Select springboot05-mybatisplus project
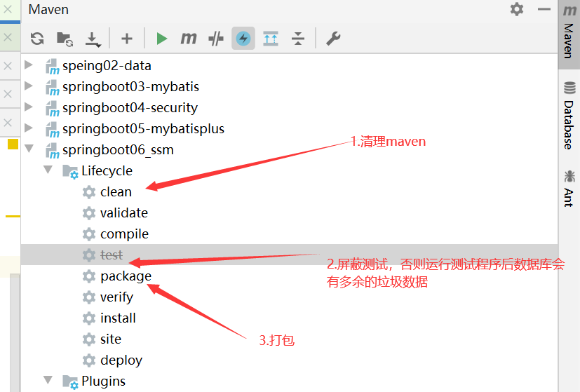Screen dimensions: 580x392 pos(143,129)
